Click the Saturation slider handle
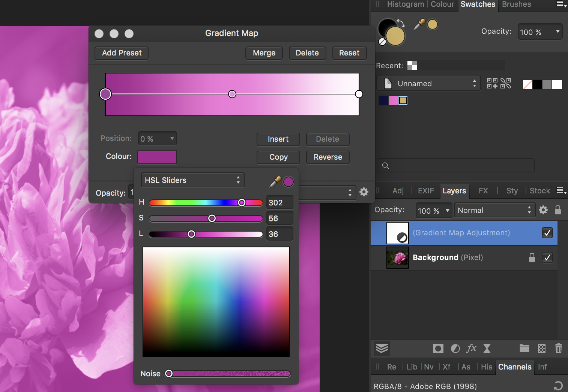The width and height of the screenshot is (568, 392). coord(212,218)
